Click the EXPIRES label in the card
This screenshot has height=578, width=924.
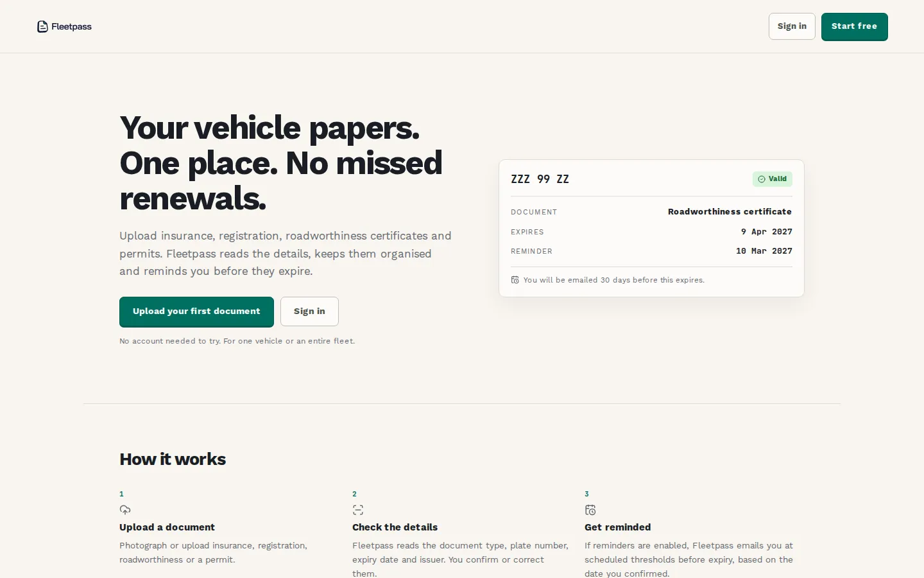pos(527,232)
